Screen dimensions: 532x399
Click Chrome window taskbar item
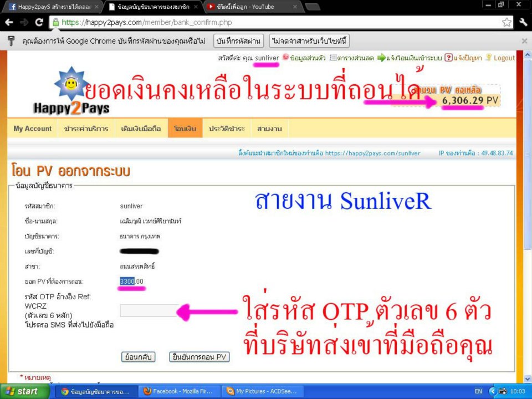96,391
